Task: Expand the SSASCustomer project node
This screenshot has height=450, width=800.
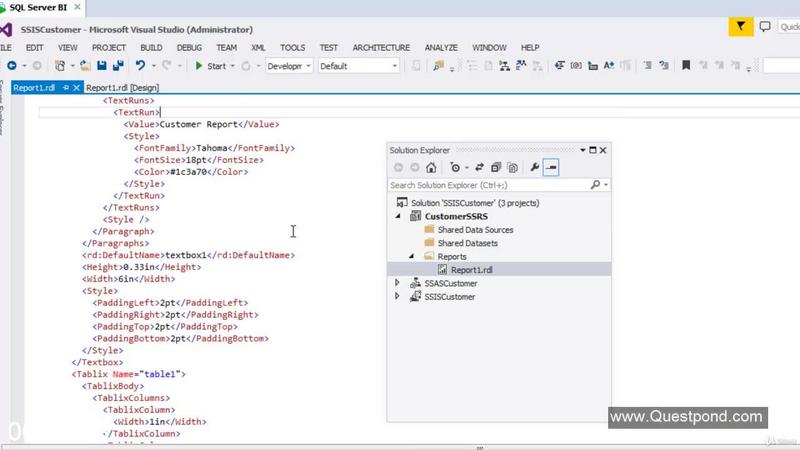Action: pos(397,283)
